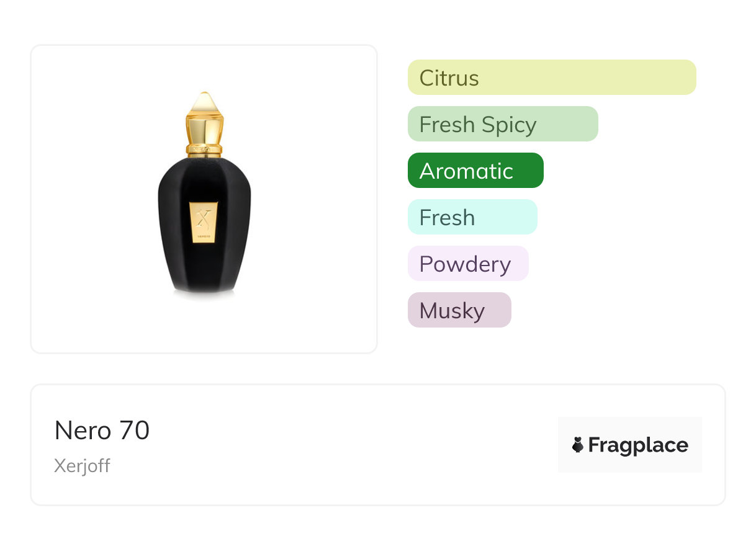Click the Fragplace wordmark text
The height and width of the screenshot is (536, 756).
click(638, 445)
